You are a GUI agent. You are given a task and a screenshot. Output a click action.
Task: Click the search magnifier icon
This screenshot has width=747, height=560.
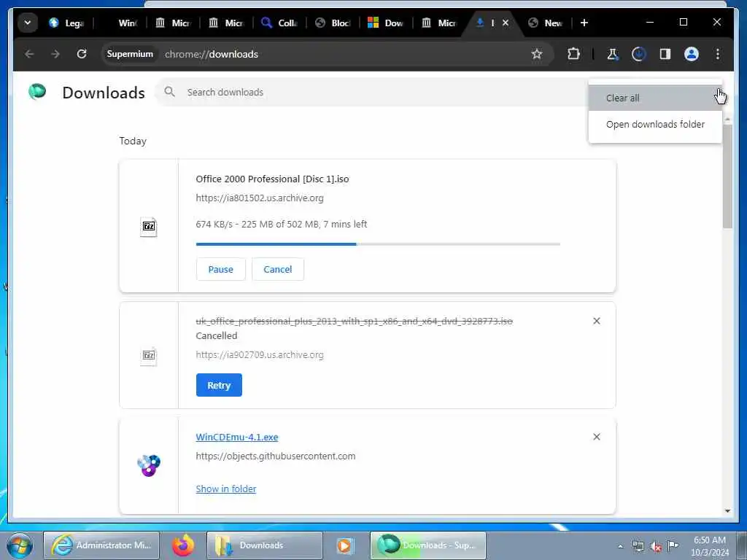(x=169, y=92)
